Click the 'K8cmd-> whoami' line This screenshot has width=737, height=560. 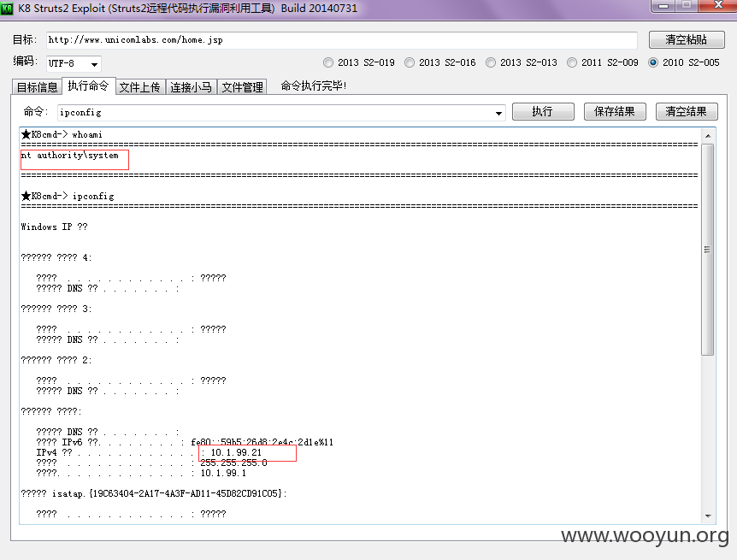click(x=62, y=134)
